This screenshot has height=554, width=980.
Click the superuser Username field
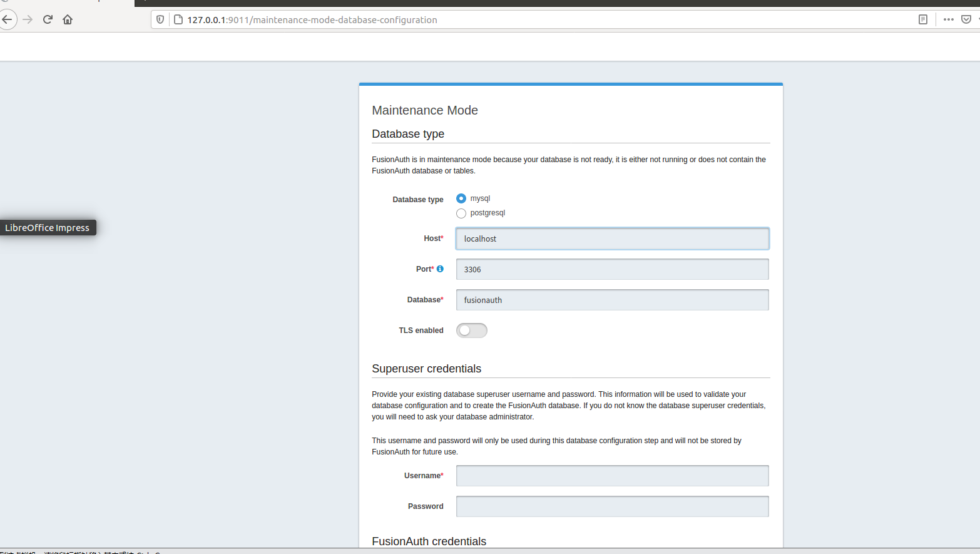pyautogui.click(x=613, y=476)
